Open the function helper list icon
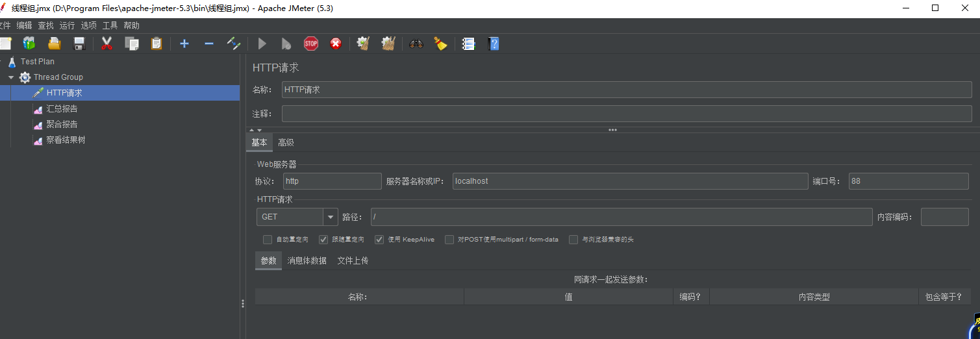The height and width of the screenshot is (339, 980). tap(469, 44)
